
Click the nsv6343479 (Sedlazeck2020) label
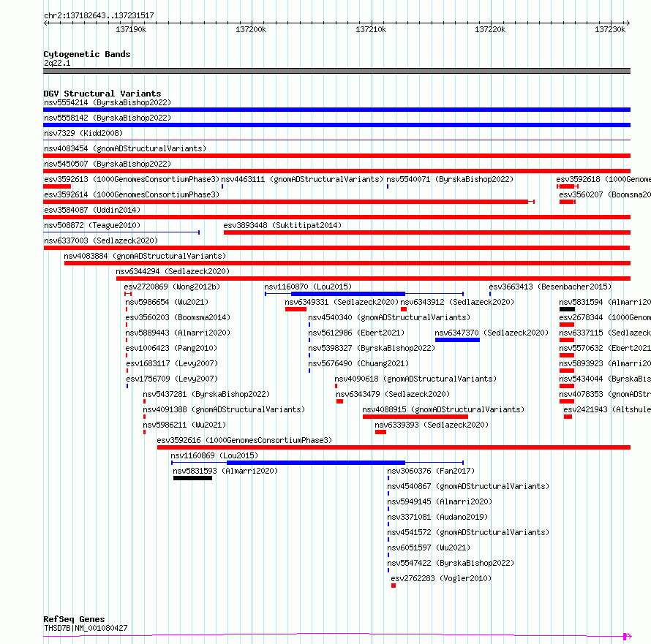coord(393,394)
